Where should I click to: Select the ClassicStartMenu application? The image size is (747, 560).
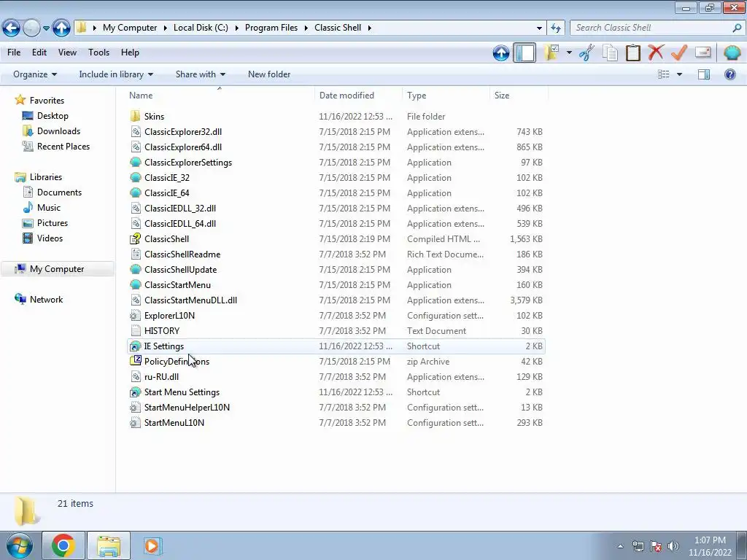336,285
